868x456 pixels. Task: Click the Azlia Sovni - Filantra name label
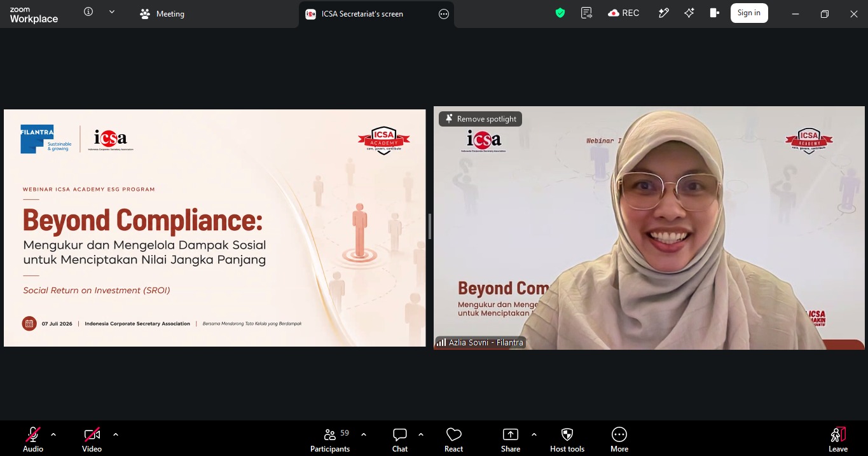(486, 342)
